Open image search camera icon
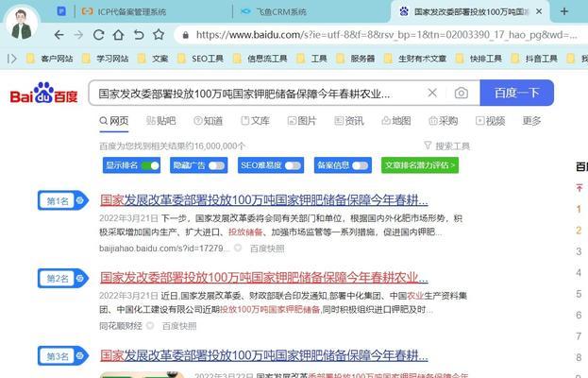The image size is (588, 378). [462, 93]
